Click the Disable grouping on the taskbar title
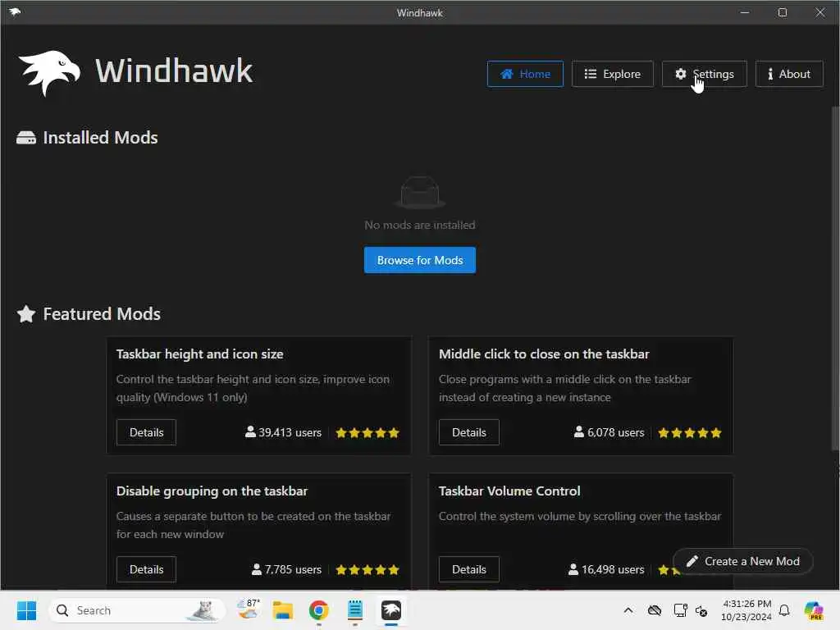The height and width of the screenshot is (630, 840). [212, 491]
